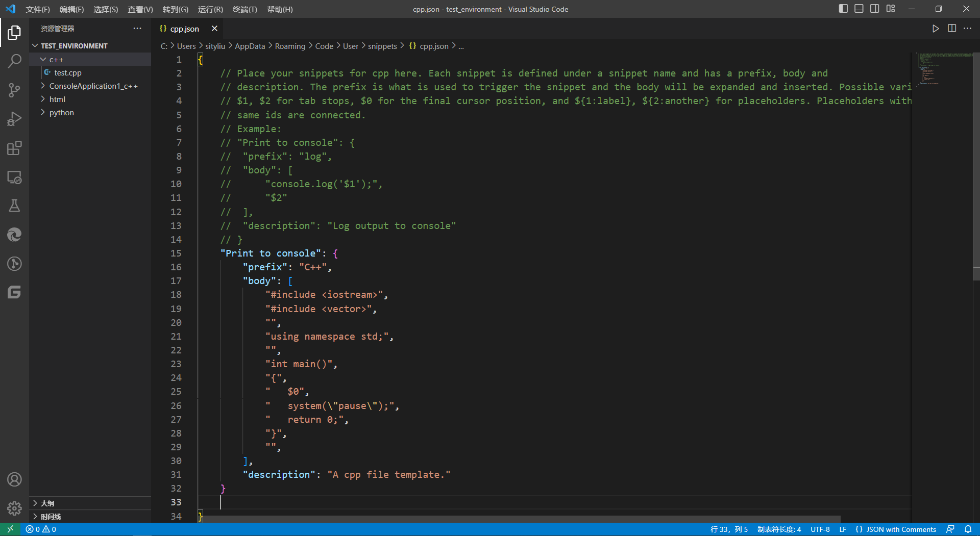Open Remote Explorer view
Viewport: 980px width, 536px height.
14,177
